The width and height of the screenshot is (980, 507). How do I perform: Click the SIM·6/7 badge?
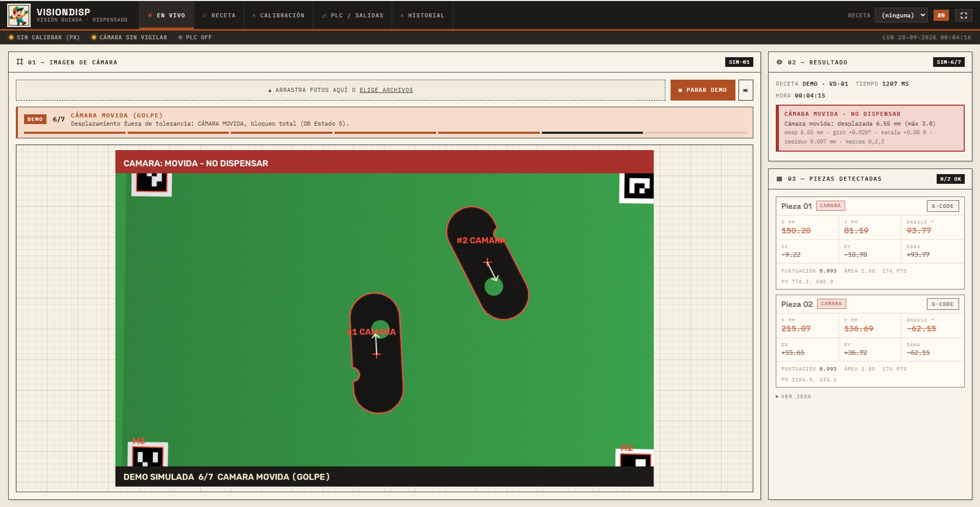(x=949, y=62)
